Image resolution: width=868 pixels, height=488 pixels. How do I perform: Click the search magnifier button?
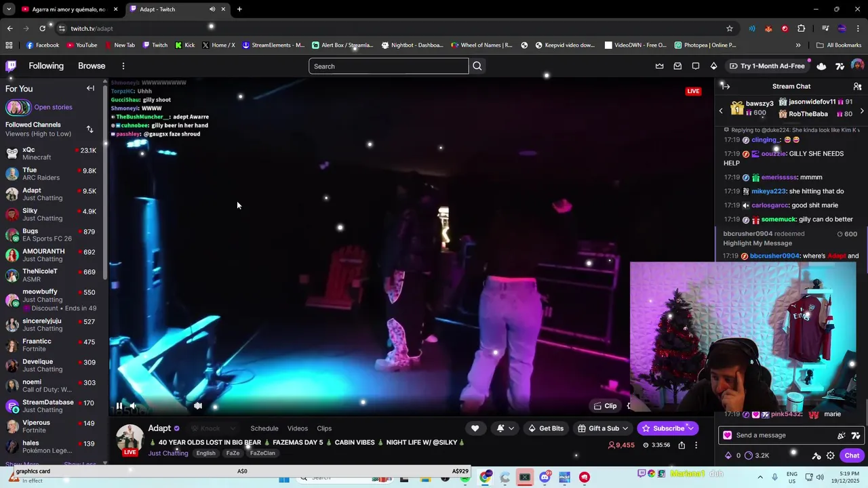477,66
